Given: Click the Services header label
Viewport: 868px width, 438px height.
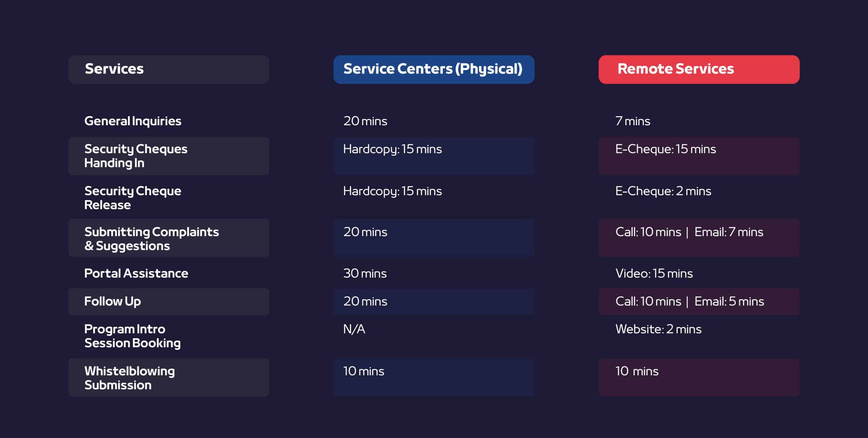Looking at the screenshot, I should [x=114, y=69].
